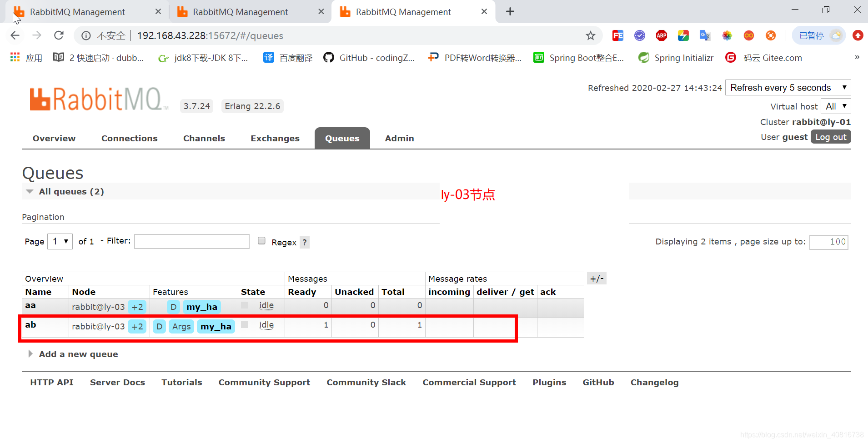Image resolution: width=868 pixels, height=443 pixels.
Task: Select the Queues tab
Action: 342,138
